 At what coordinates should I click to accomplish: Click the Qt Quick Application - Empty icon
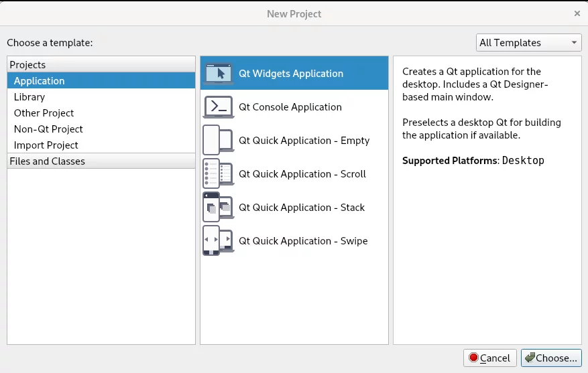click(x=219, y=140)
